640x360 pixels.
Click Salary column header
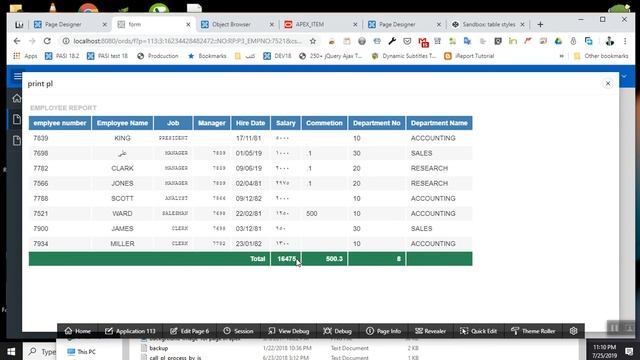coord(286,123)
